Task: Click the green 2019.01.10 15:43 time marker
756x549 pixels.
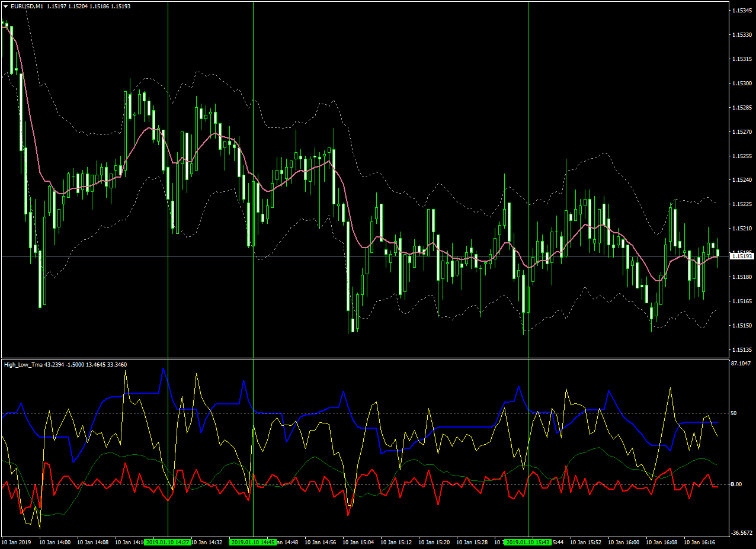Action: [528, 542]
